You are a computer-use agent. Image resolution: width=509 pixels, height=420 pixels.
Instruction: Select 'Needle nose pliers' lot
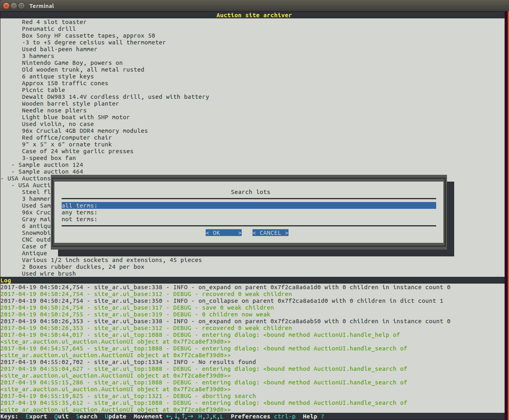54,110
